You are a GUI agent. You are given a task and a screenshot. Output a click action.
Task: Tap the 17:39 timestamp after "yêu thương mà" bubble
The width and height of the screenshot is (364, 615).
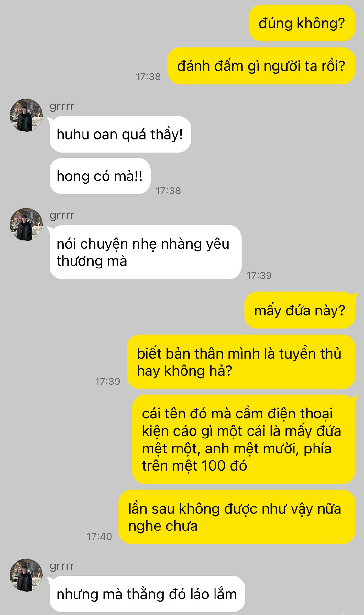[x=259, y=276]
